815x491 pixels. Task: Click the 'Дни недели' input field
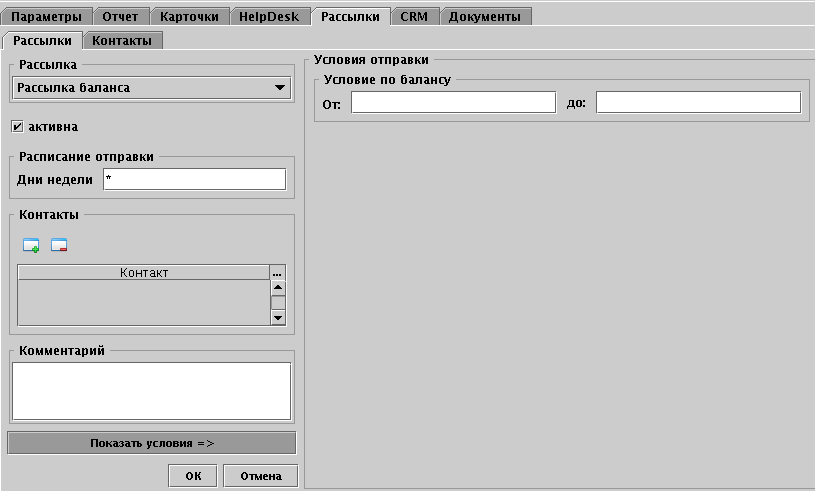pos(194,179)
